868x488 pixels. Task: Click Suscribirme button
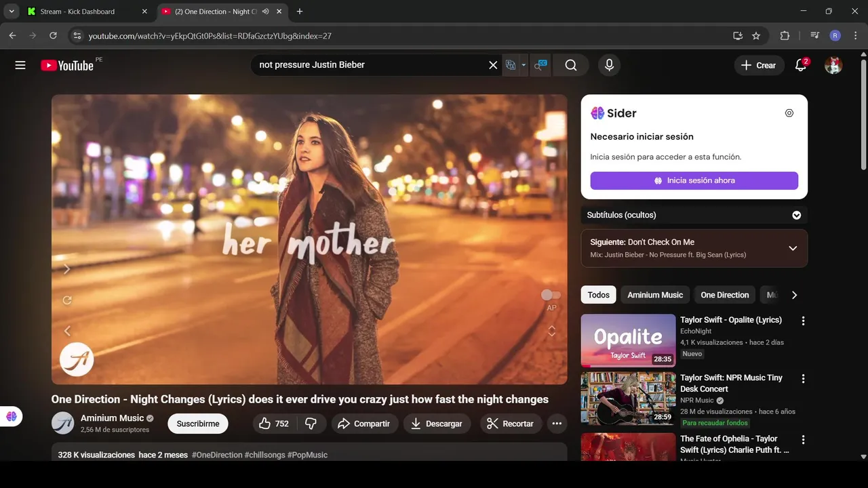(x=198, y=424)
